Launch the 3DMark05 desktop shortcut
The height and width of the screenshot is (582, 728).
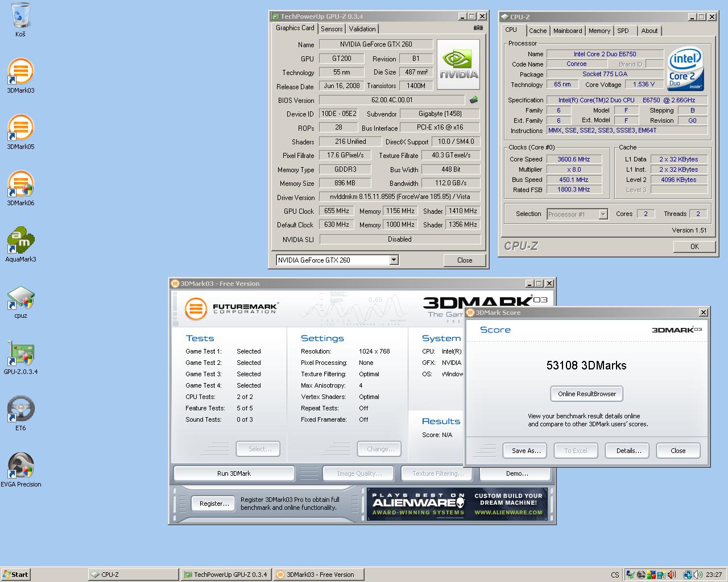click(20, 132)
